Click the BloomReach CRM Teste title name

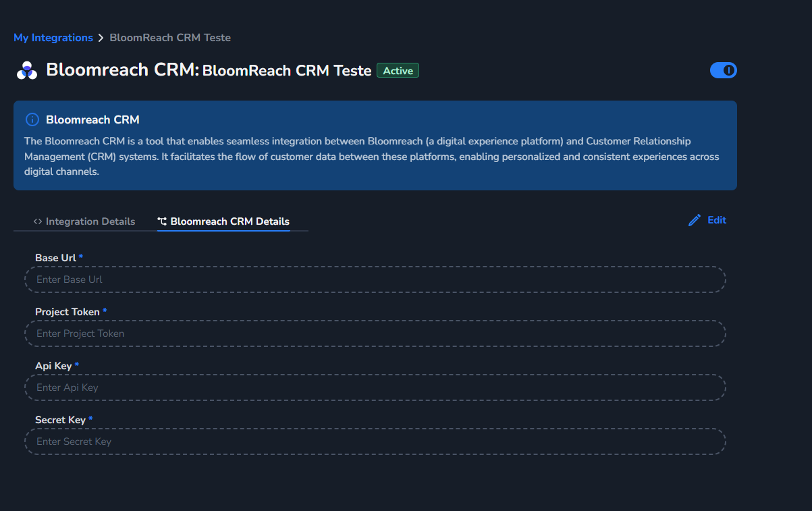287,70
